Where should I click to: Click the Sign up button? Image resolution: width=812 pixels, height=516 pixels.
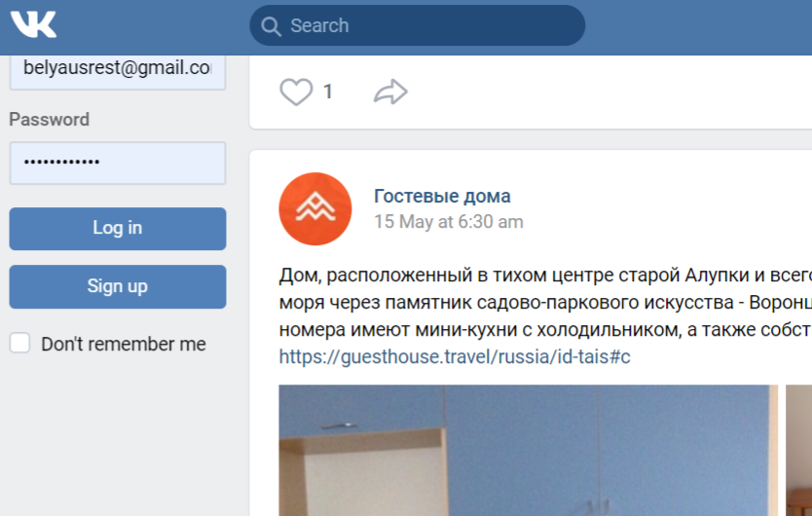[x=118, y=286]
